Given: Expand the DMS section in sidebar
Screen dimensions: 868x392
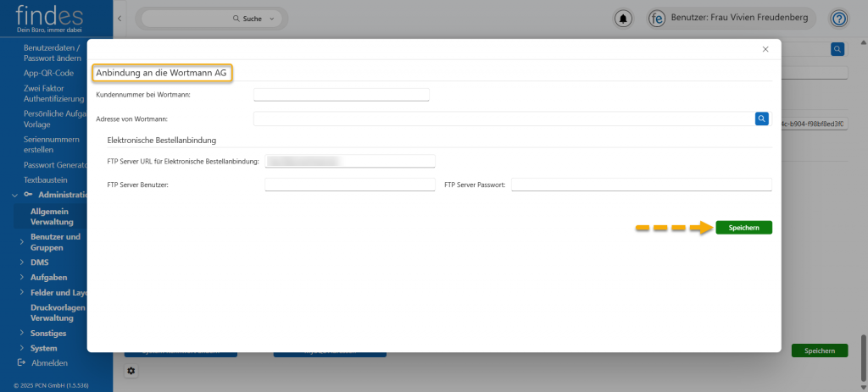Looking at the screenshot, I should tap(21, 262).
